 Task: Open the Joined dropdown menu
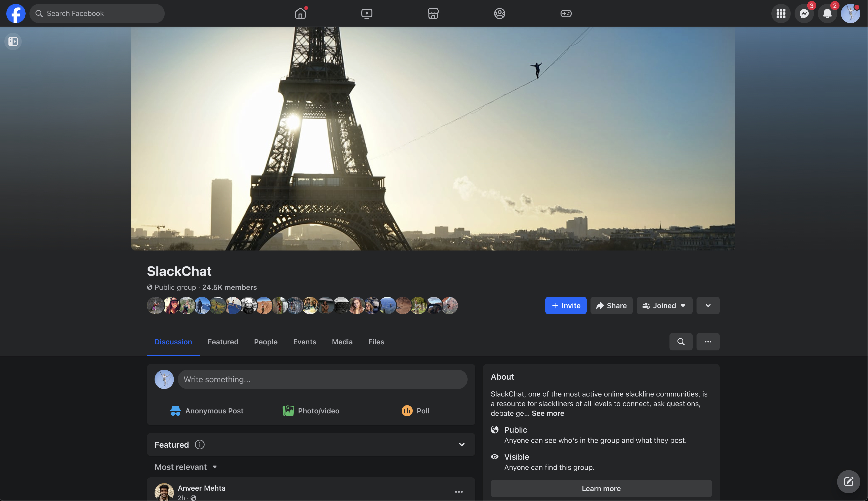pyautogui.click(x=664, y=306)
